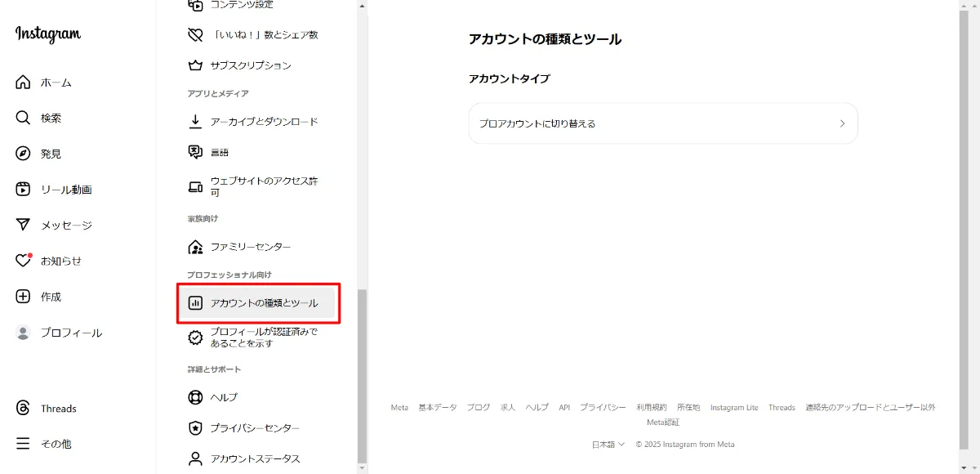
Task: Click the house icon beside ファミリーセンター
Action: (195, 247)
